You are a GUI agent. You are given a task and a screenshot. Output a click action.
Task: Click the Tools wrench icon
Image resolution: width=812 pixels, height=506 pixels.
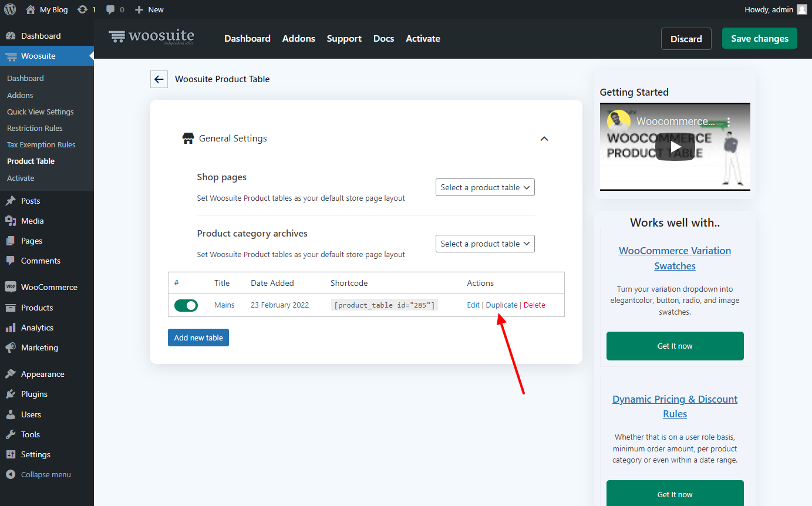pos(11,434)
